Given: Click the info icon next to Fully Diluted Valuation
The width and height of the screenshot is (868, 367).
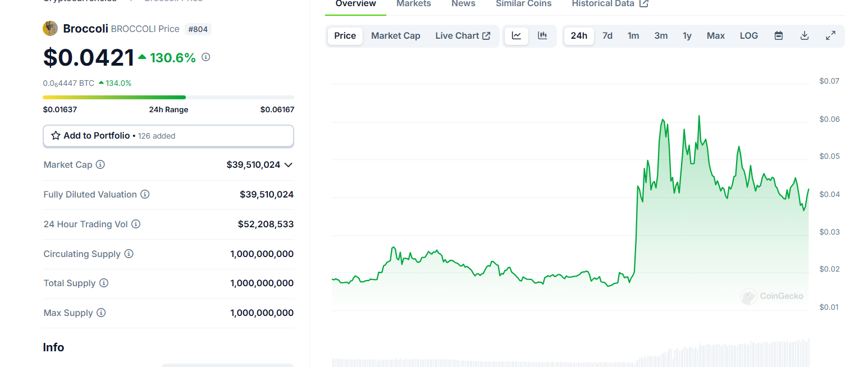Looking at the screenshot, I should 145,194.
